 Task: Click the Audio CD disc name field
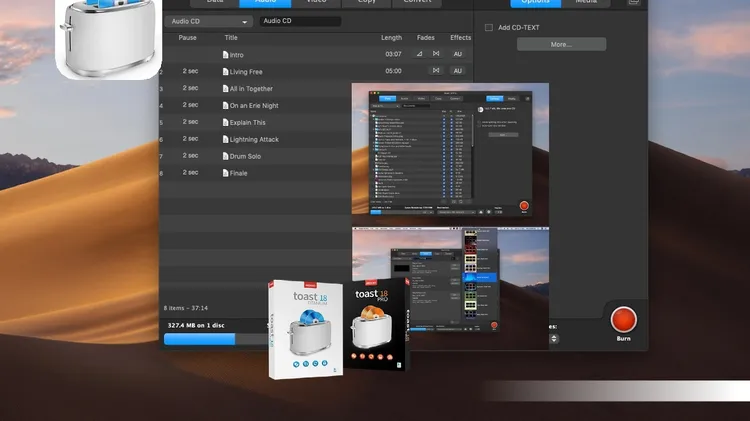tap(300, 21)
